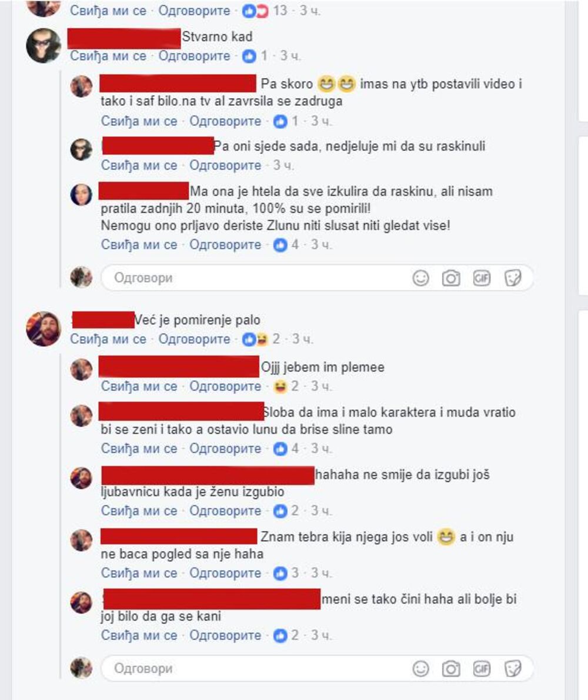This screenshot has height=700, width=588.
Task: Like the comment mentioning 'deriste Zlunu'
Action: [139, 245]
